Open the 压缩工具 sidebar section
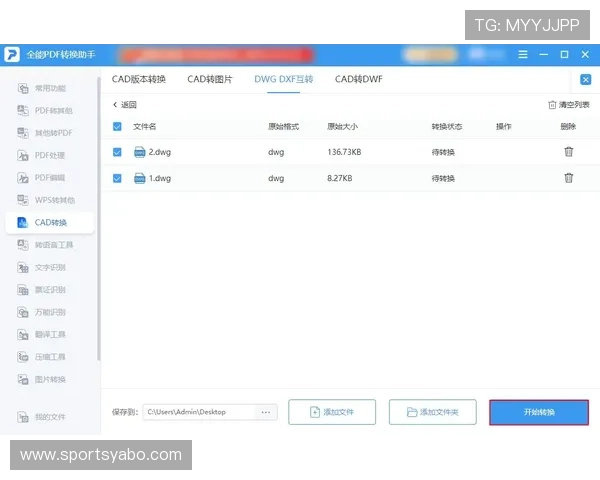The image size is (600, 480). (41, 357)
